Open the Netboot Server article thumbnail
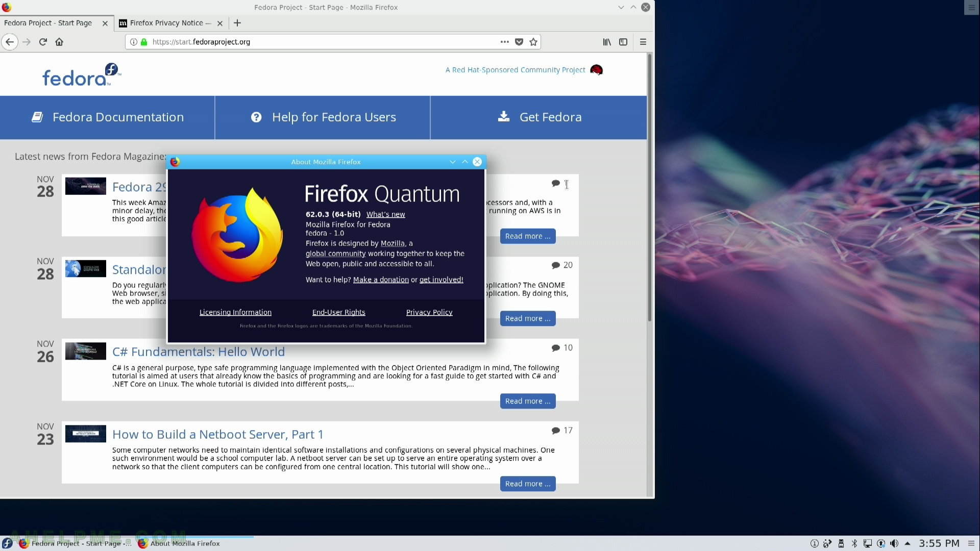Image resolution: width=980 pixels, height=551 pixels. point(86,434)
